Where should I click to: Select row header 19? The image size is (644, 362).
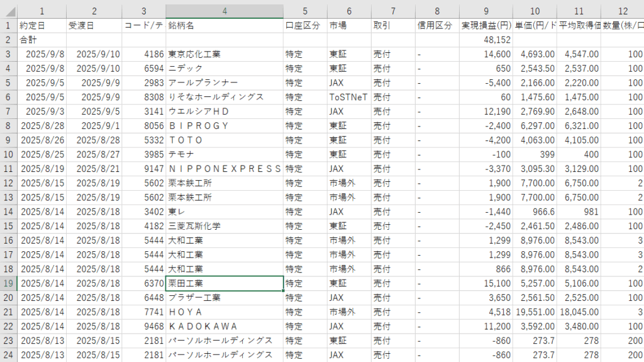click(8, 283)
